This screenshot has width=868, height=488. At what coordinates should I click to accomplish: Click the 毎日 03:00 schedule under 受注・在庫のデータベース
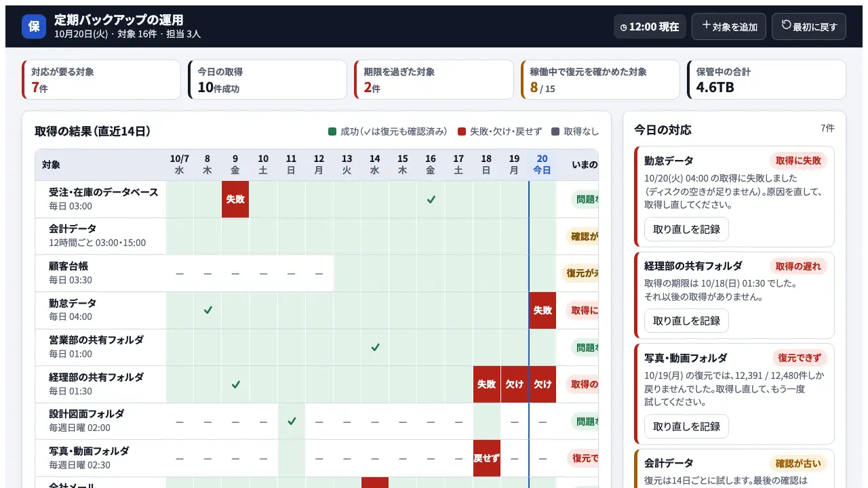click(x=71, y=206)
